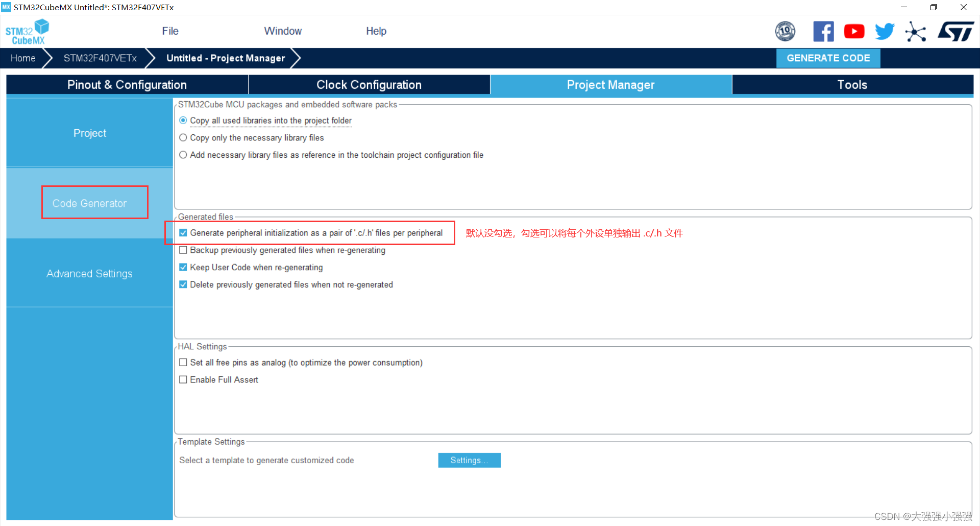Toggle Generate peripheral initialization per peripheral checkbox
The width and height of the screenshot is (980, 526).
183,233
